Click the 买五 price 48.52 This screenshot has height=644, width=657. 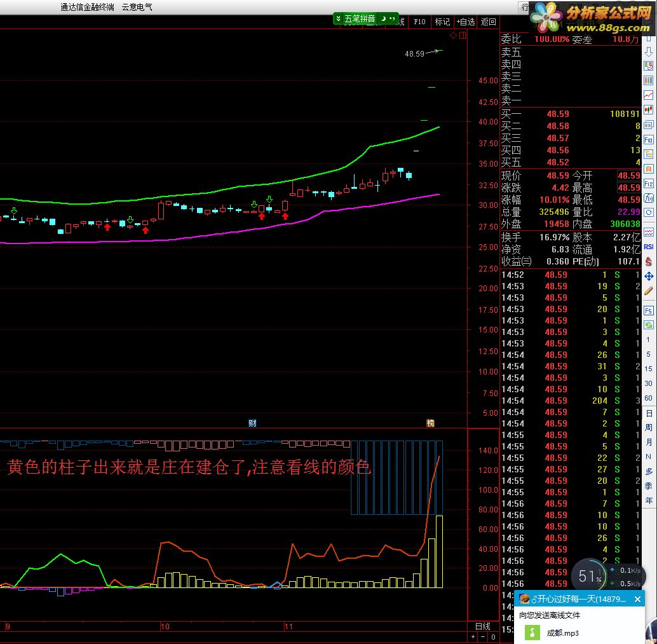click(558, 162)
